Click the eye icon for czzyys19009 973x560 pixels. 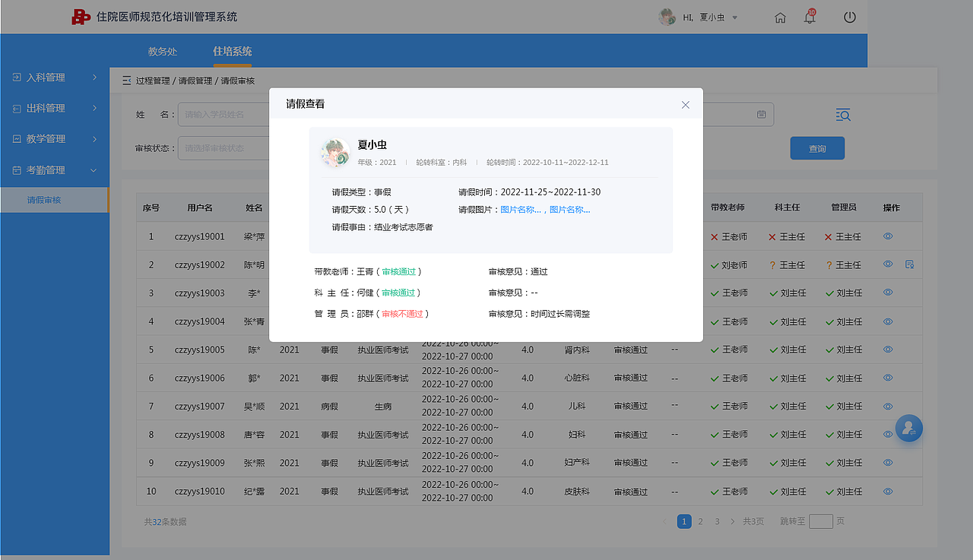888,463
